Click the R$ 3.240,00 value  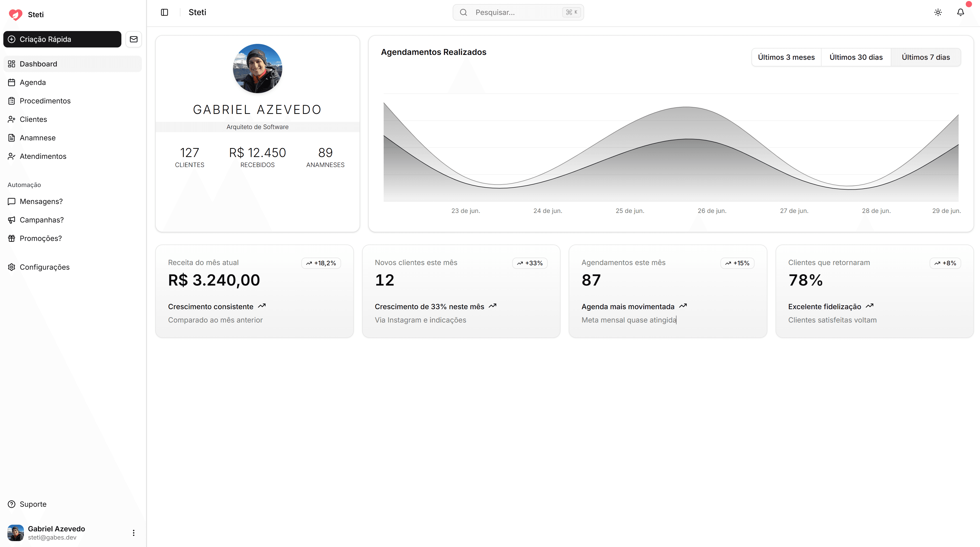pyautogui.click(x=214, y=280)
